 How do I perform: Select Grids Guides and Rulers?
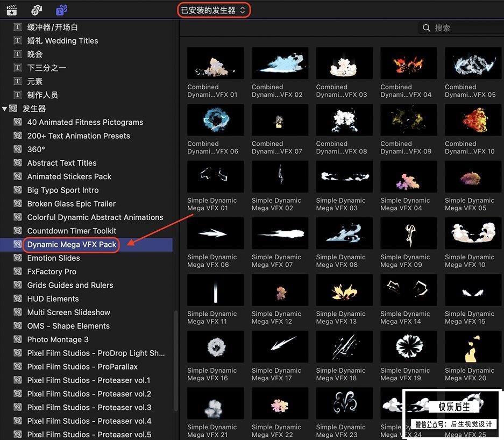tap(70, 285)
